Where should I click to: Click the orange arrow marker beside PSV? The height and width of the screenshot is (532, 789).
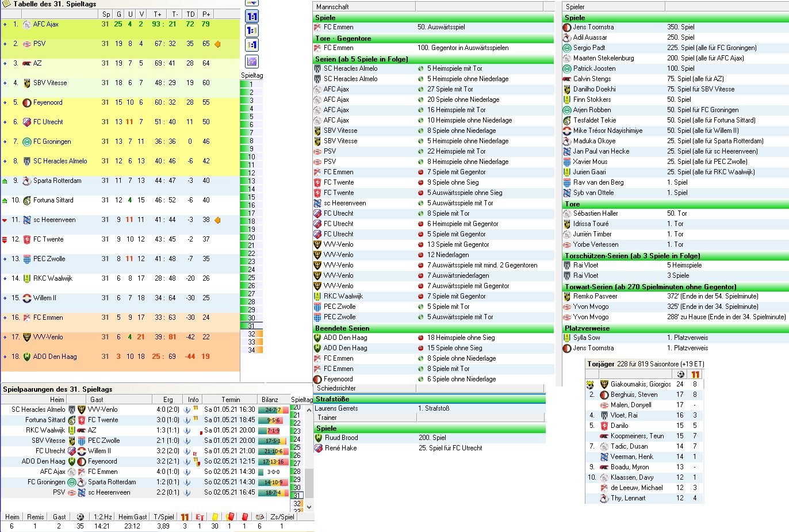click(x=217, y=44)
